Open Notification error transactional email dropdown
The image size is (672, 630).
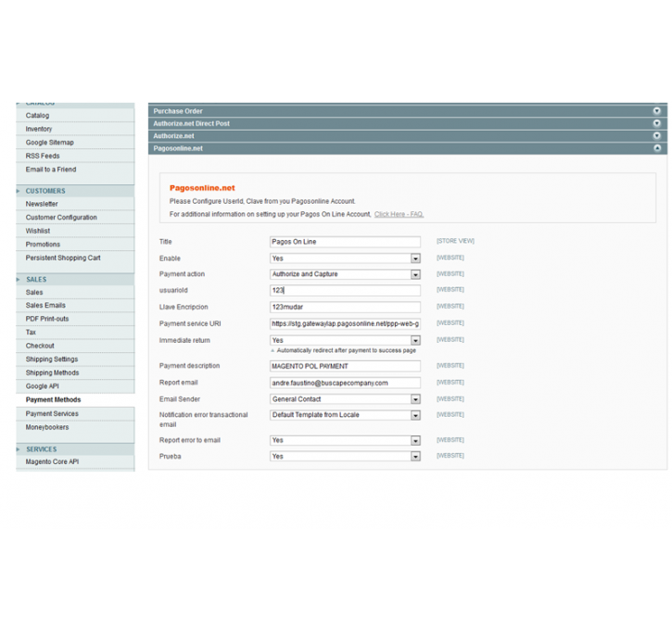pyautogui.click(x=345, y=415)
